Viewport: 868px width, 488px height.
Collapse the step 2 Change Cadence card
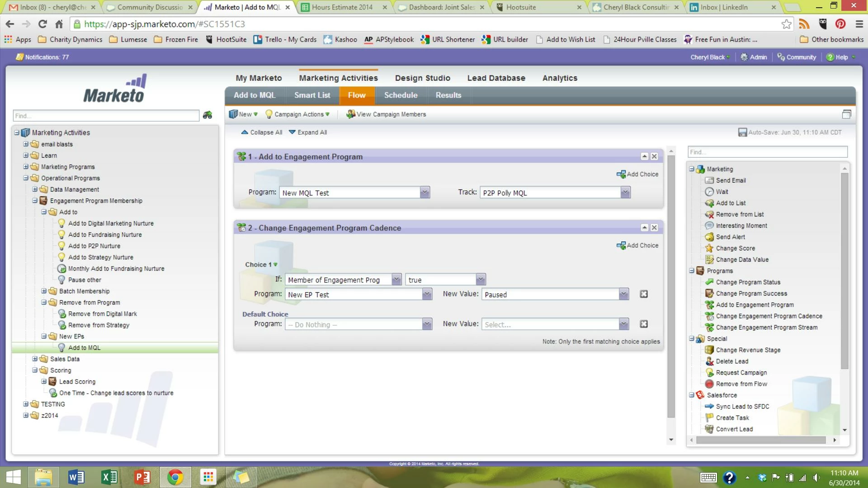pyautogui.click(x=645, y=228)
